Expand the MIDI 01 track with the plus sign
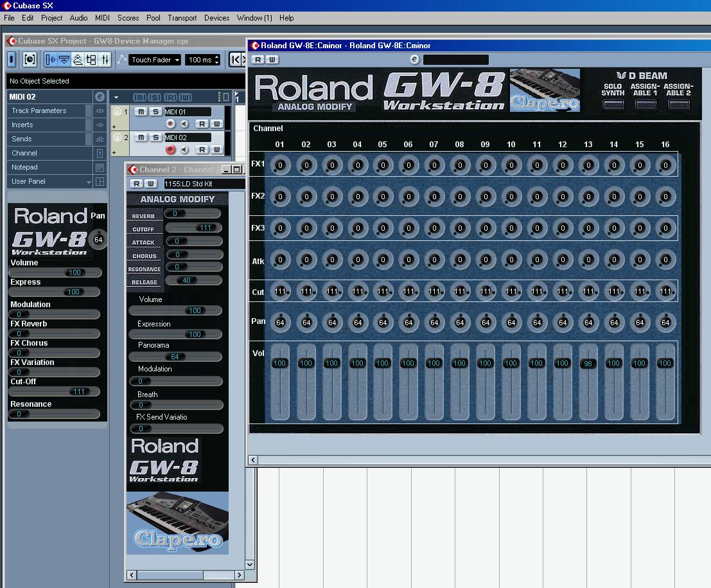This screenshot has height=588, width=711. click(114, 127)
